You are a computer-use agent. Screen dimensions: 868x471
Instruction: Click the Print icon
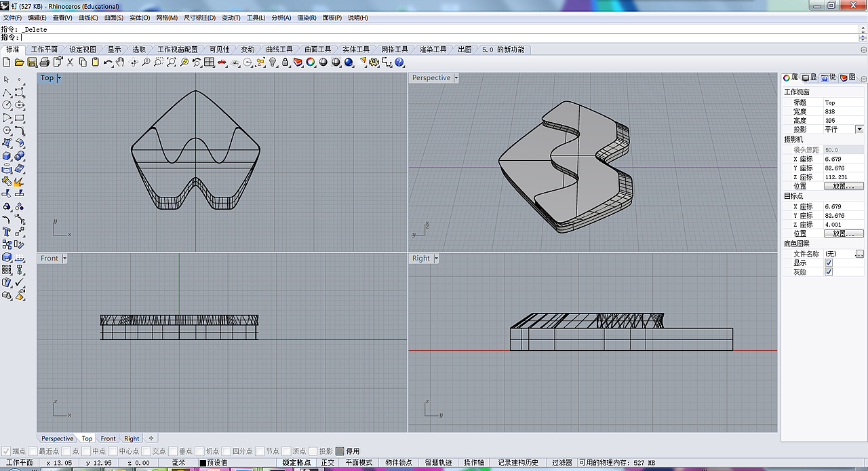(x=45, y=62)
